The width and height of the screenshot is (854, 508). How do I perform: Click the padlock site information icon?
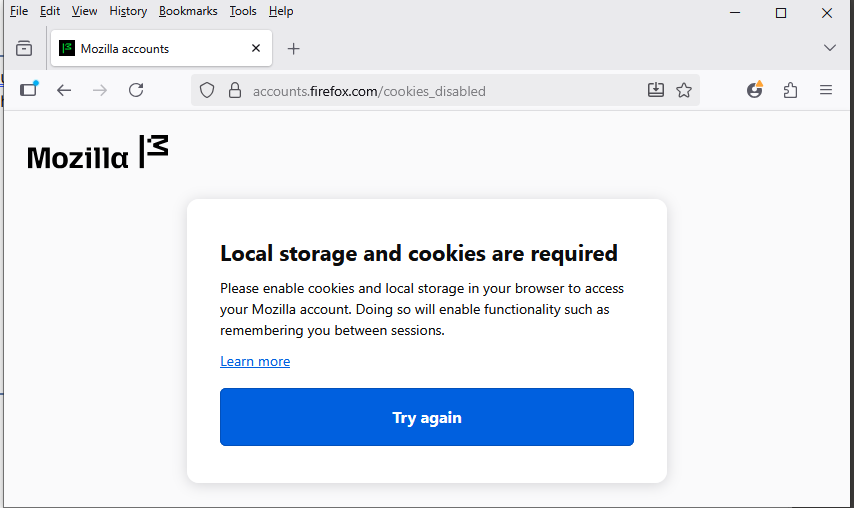235,90
